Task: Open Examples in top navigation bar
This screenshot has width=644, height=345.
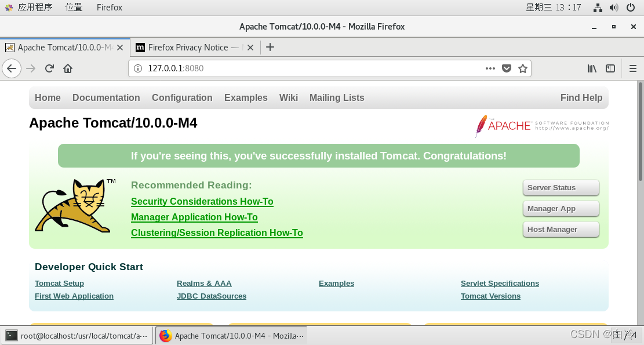Action: tap(246, 98)
